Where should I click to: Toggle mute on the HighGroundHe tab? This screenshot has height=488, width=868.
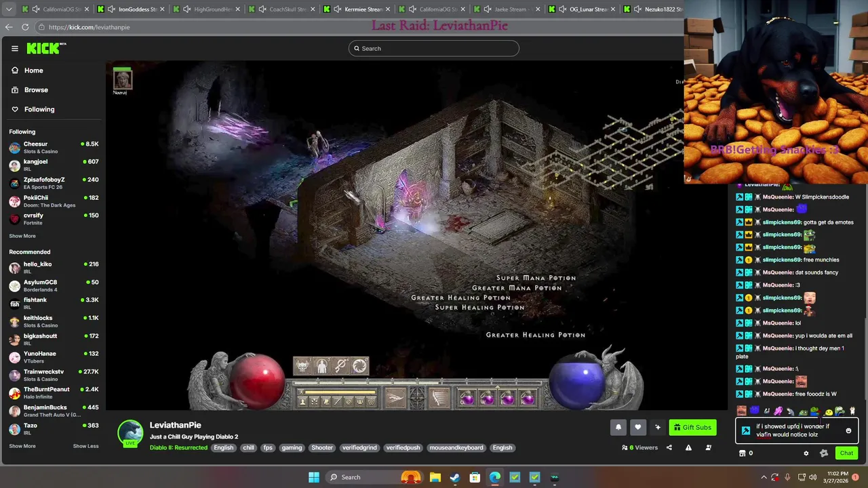[x=186, y=9]
